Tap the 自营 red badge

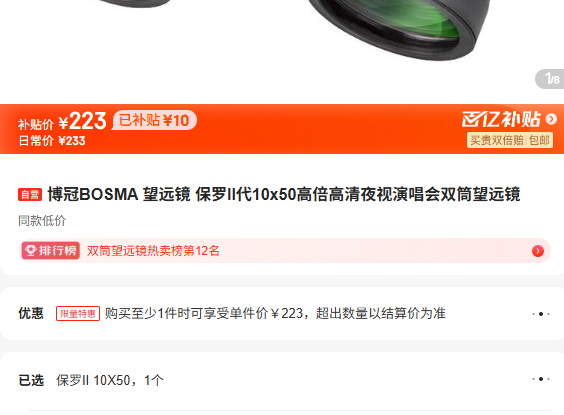[30, 195]
